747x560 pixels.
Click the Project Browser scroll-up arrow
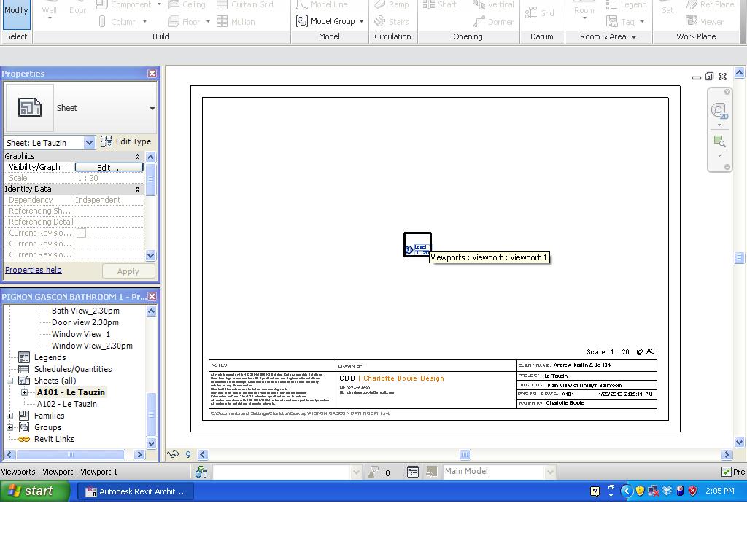click(x=151, y=311)
